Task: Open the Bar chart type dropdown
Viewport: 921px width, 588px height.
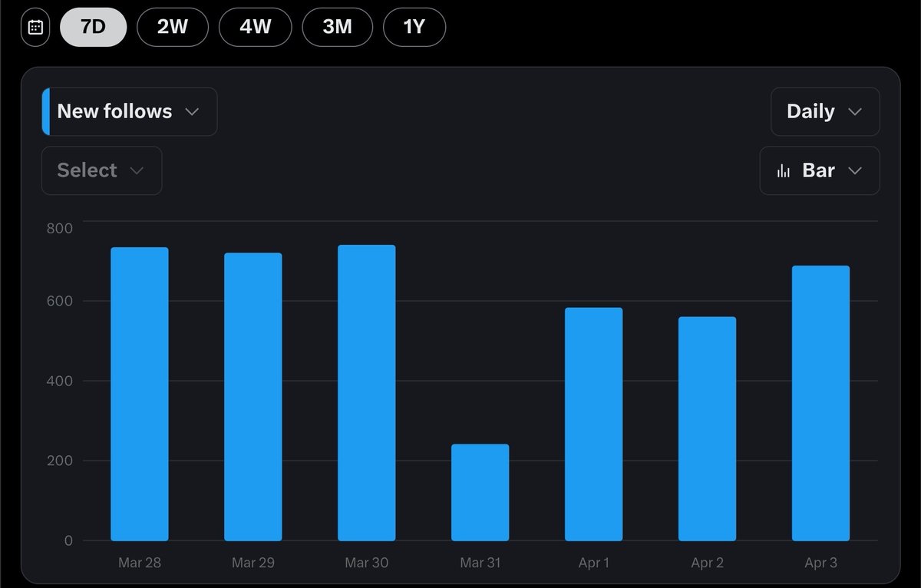Action: 820,170
